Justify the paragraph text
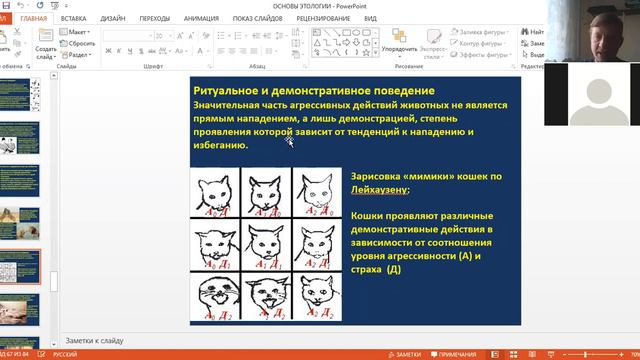Viewport: 640px width, 360px height. click(x=253, y=51)
